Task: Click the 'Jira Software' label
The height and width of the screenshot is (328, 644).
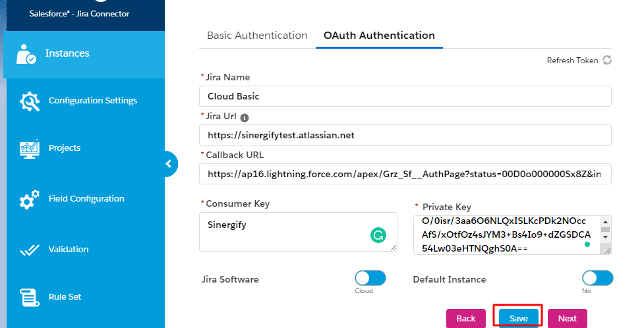Action: pos(230,279)
